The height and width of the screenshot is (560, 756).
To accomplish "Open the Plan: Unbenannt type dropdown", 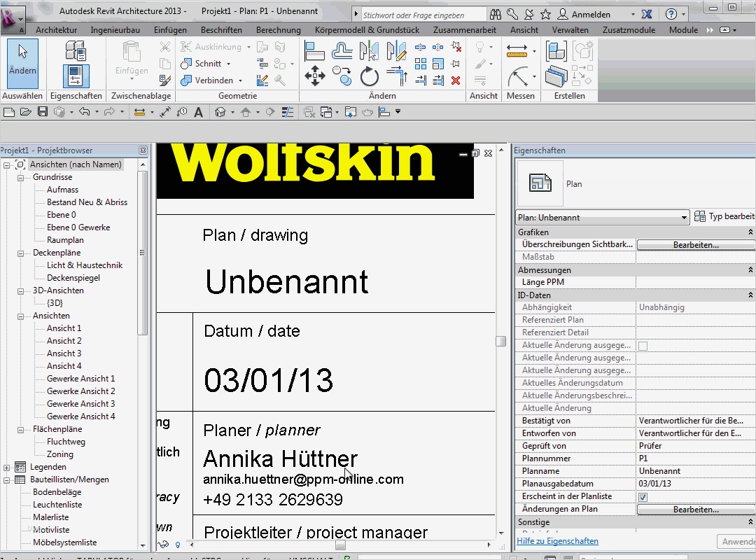I will [683, 218].
